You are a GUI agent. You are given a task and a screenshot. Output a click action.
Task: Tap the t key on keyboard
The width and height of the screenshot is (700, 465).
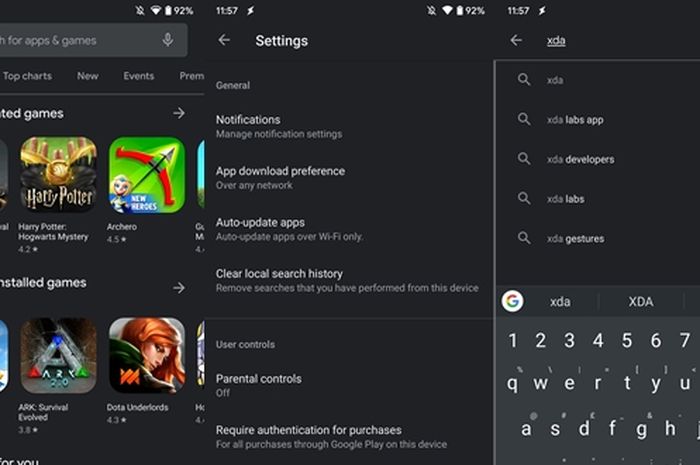point(627,383)
